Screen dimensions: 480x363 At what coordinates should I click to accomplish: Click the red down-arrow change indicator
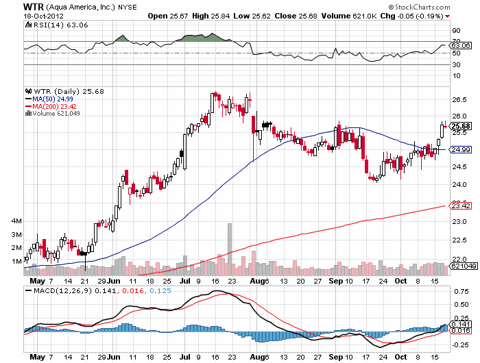pos(447,16)
